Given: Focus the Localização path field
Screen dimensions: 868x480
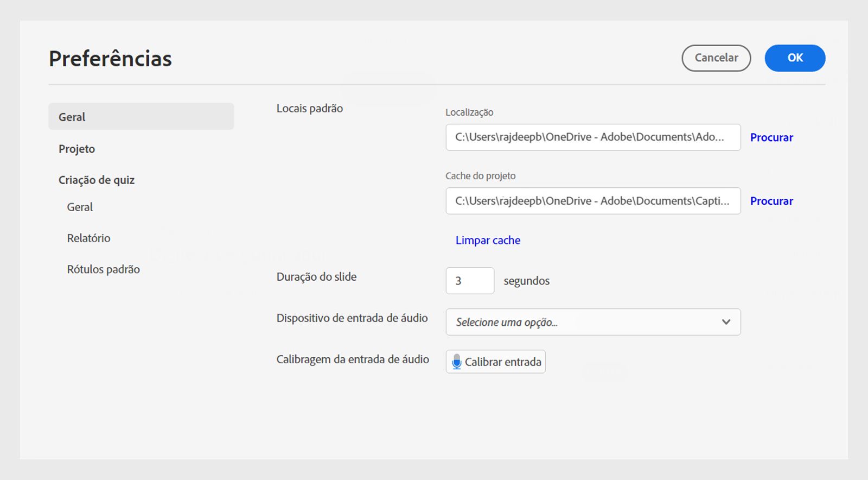Looking at the screenshot, I should pos(592,137).
